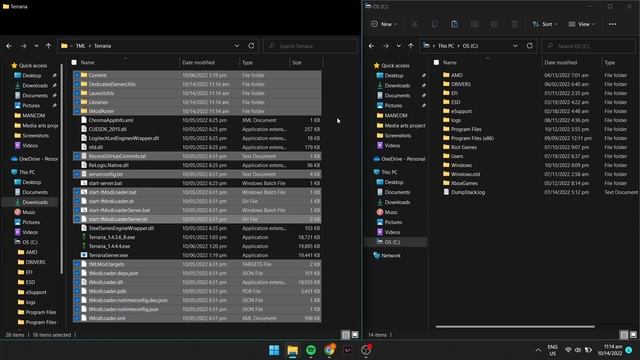This screenshot has height=360, width=640.
Task: Click volume icon in system tray
Action: point(578,350)
